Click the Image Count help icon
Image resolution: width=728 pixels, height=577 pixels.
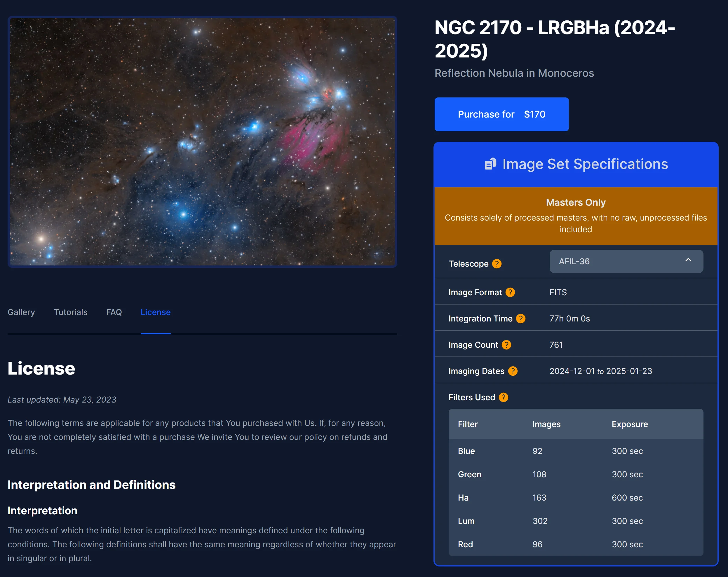506,345
